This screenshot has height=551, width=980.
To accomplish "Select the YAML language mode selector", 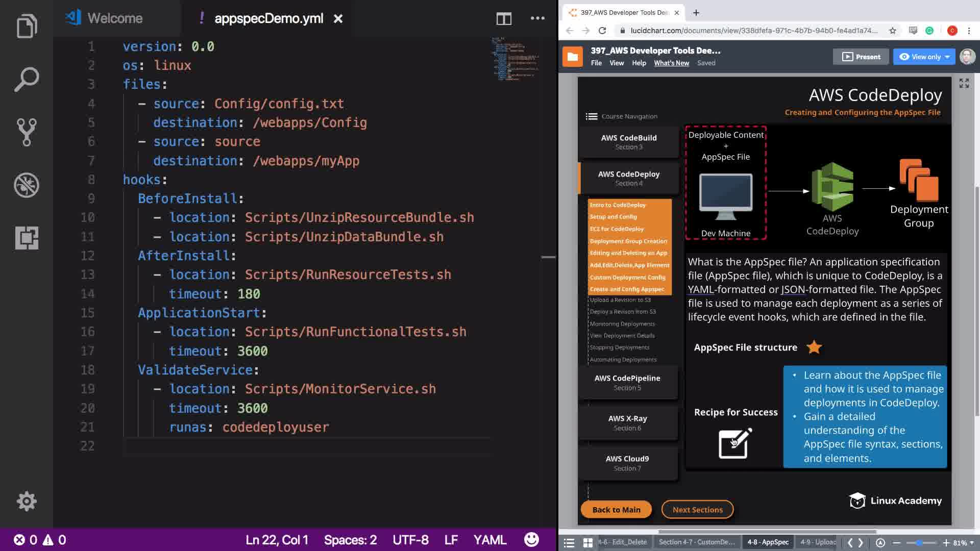I will pos(489,540).
